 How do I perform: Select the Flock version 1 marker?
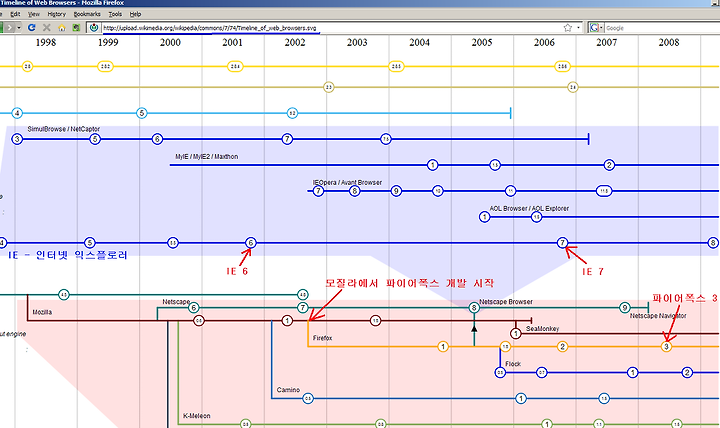click(x=633, y=372)
